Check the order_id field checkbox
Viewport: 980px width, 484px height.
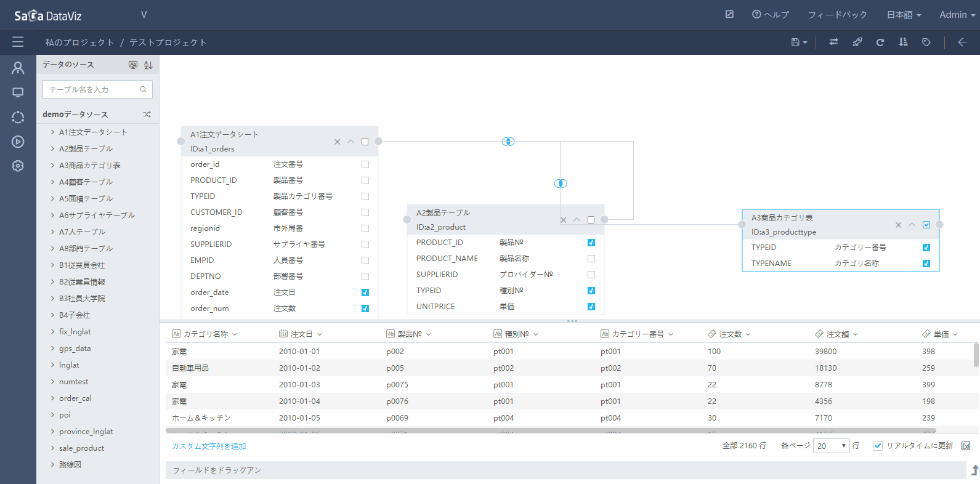tap(365, 164)
